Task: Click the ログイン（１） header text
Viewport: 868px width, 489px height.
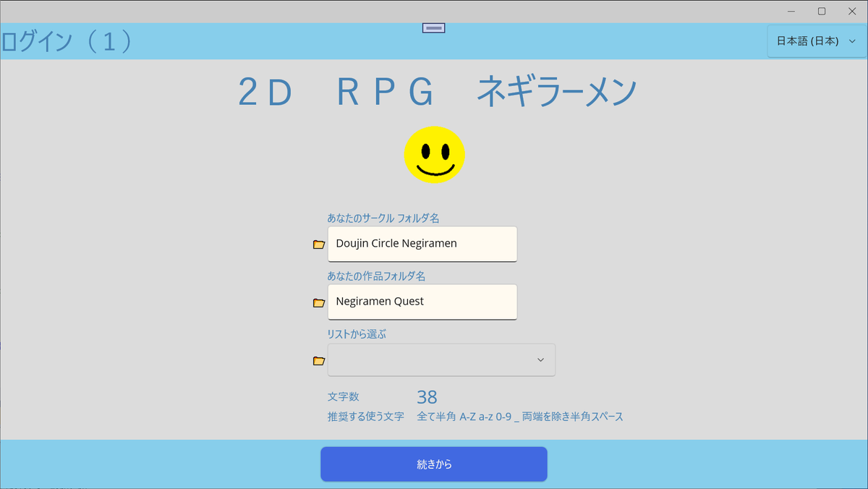Action: point(67,41)
